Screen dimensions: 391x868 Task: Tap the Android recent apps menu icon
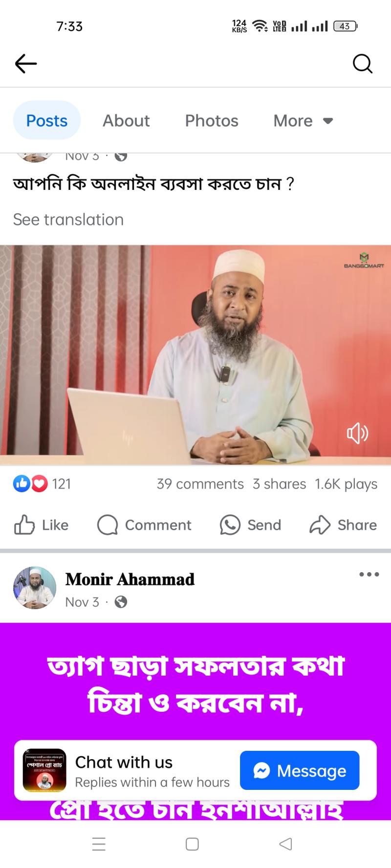tap(99, 844)
